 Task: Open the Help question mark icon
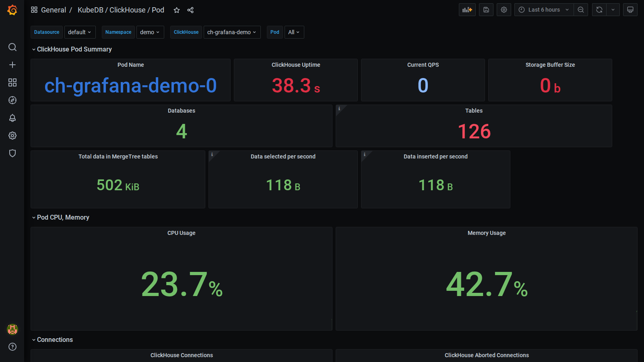pos(12,347)
